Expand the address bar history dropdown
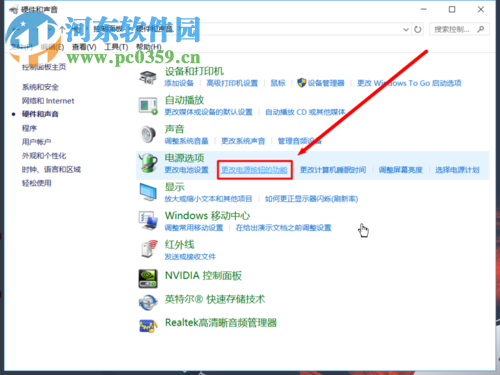500x375 pixels. tap(406, 29)
